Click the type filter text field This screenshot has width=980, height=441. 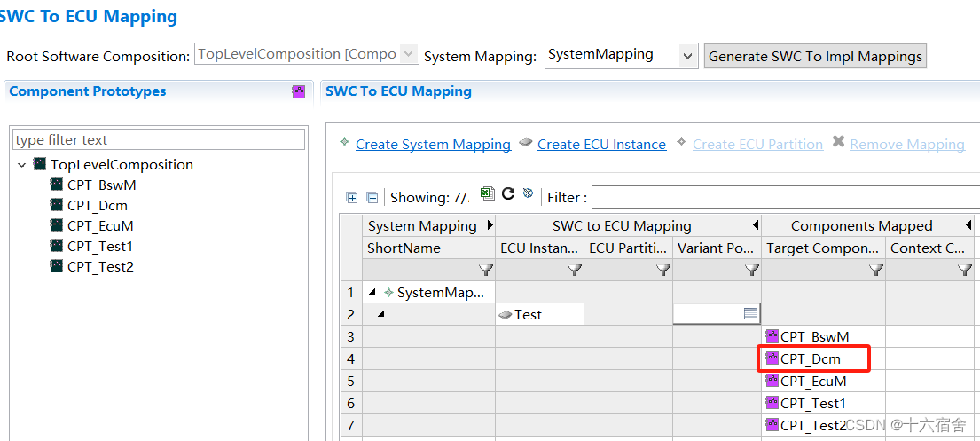click(x=159, y=139)
